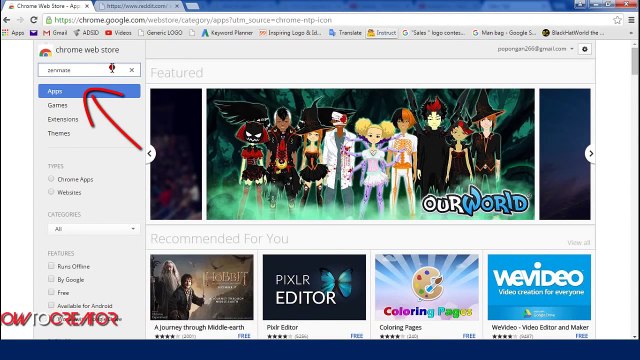Open the Hobbit Middle-earth thumbnail
Screen dimensions: 640x360
coord(202,287)
